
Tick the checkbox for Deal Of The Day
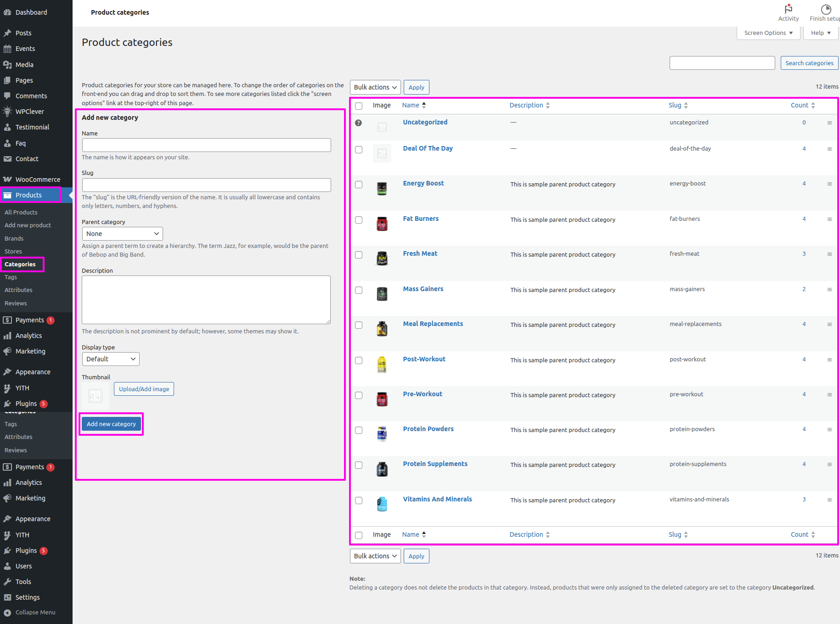tap(359, 150)
